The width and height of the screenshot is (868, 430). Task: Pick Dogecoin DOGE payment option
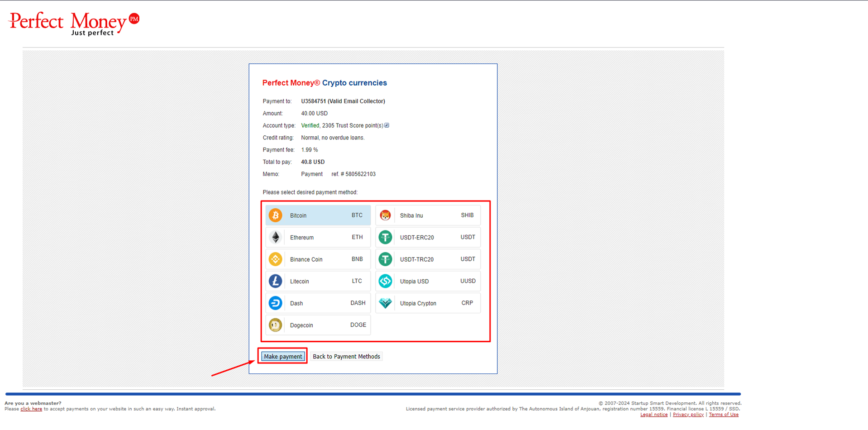coord(318,325)
